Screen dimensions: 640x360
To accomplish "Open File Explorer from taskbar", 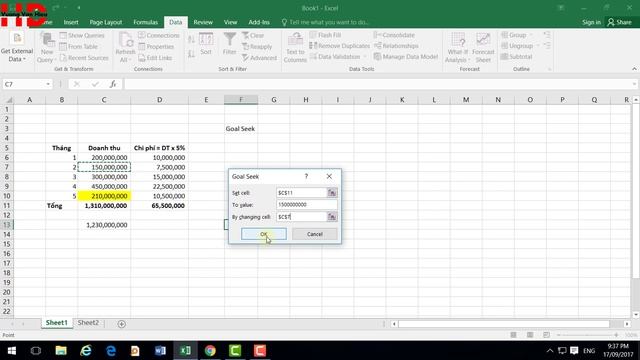I will click(61, 351).
